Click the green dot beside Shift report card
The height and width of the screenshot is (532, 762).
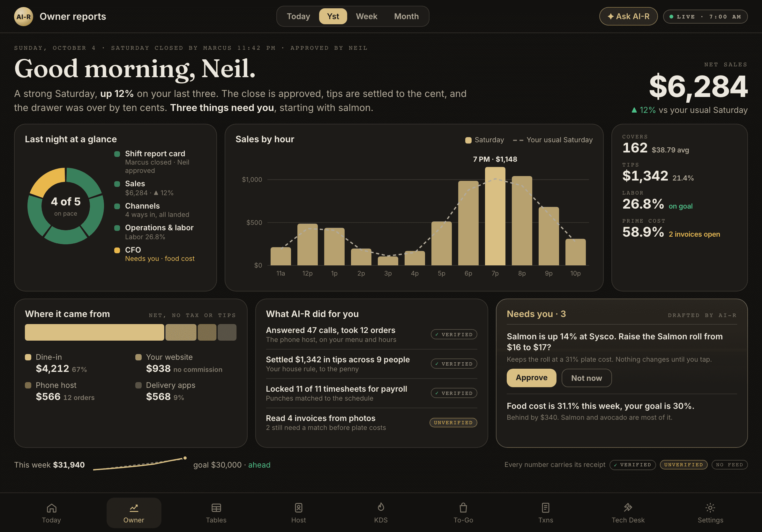click(x=117, y=154)
